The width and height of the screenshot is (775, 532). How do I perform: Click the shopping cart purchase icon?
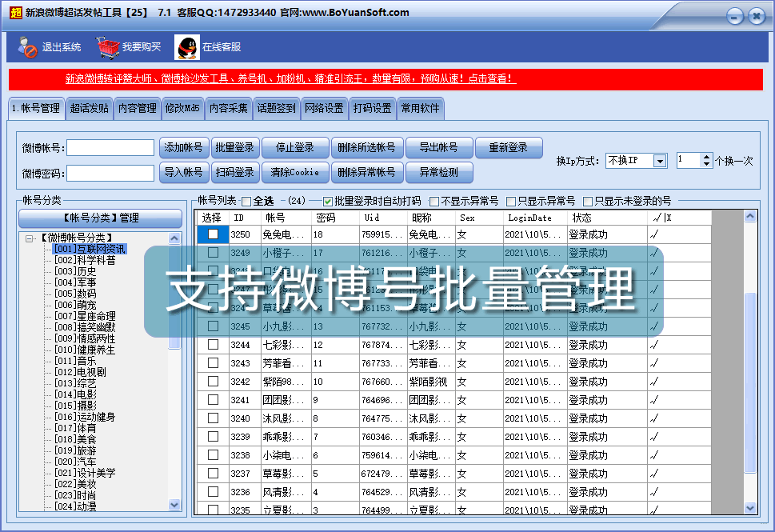108,47
